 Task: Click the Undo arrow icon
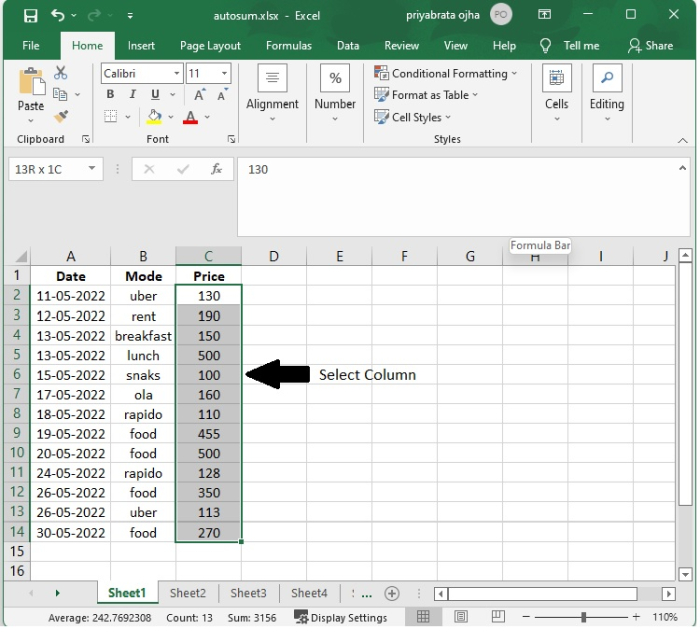(58, 16)
